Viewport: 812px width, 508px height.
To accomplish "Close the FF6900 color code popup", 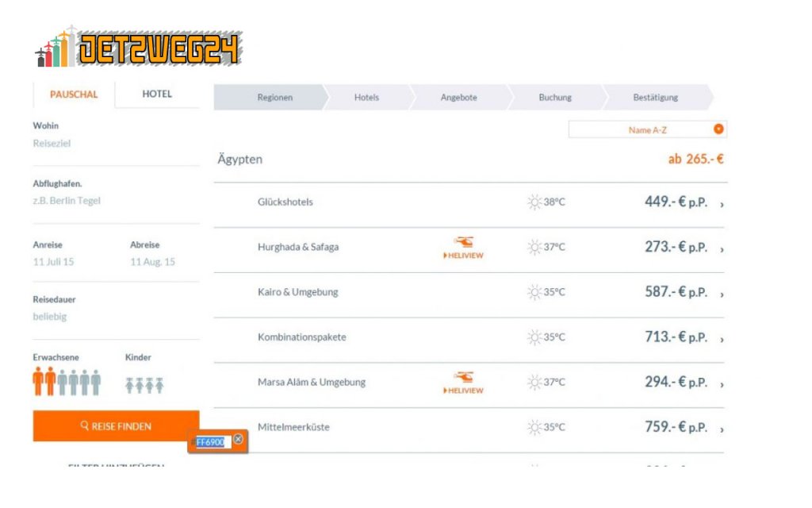I will coord(238,440).
